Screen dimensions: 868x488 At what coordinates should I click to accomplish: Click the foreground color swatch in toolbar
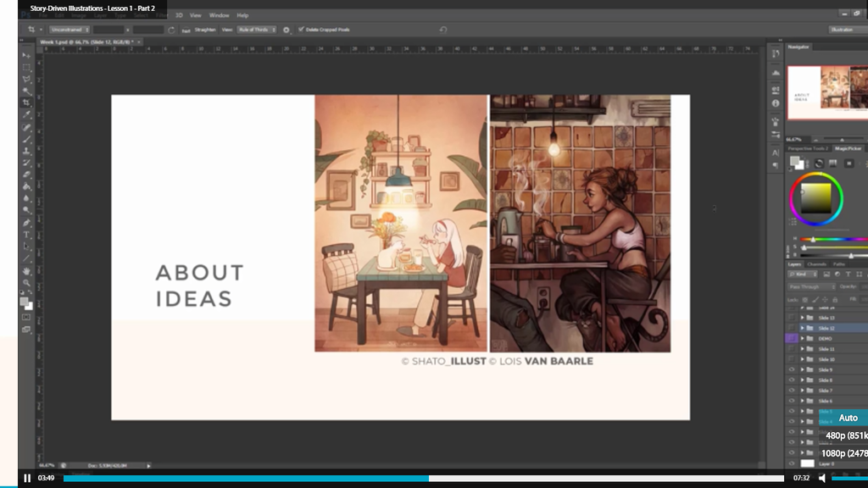[24, 302]
